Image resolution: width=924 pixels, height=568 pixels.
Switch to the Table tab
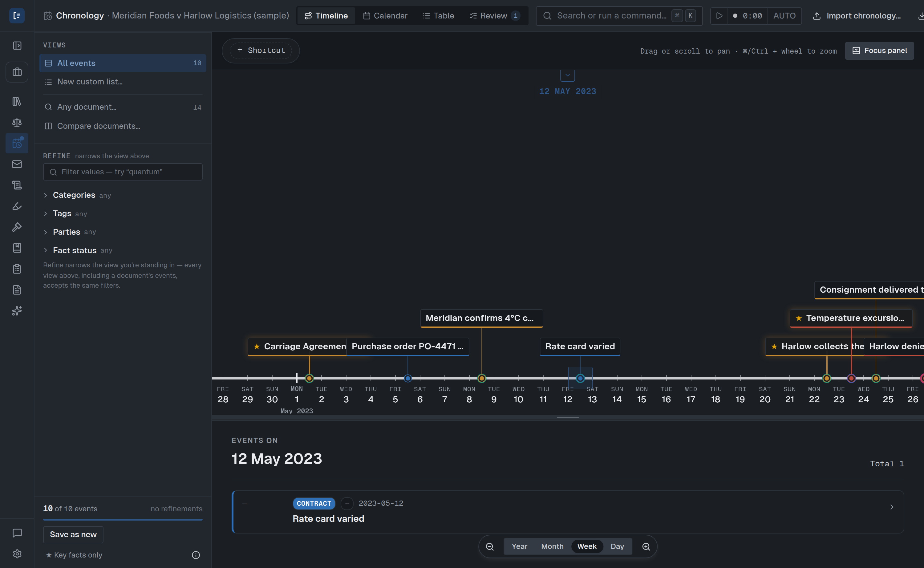coord(438,16)
